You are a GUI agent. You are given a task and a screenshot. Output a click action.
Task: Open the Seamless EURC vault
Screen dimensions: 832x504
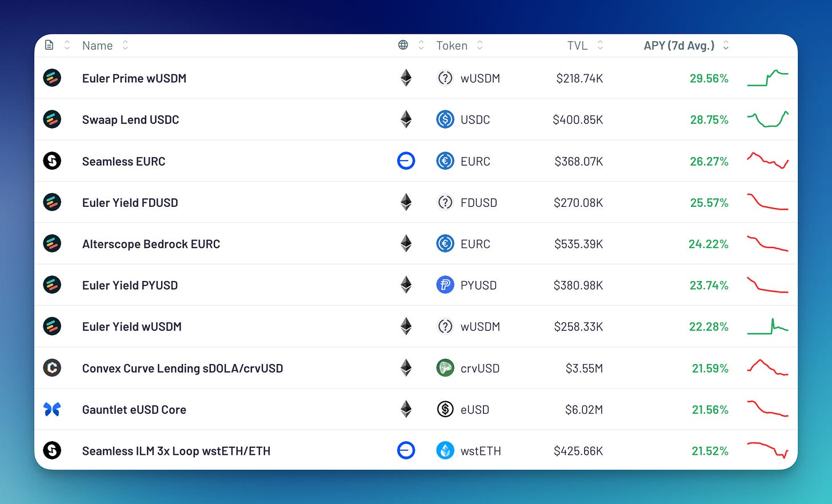(123, 161)
